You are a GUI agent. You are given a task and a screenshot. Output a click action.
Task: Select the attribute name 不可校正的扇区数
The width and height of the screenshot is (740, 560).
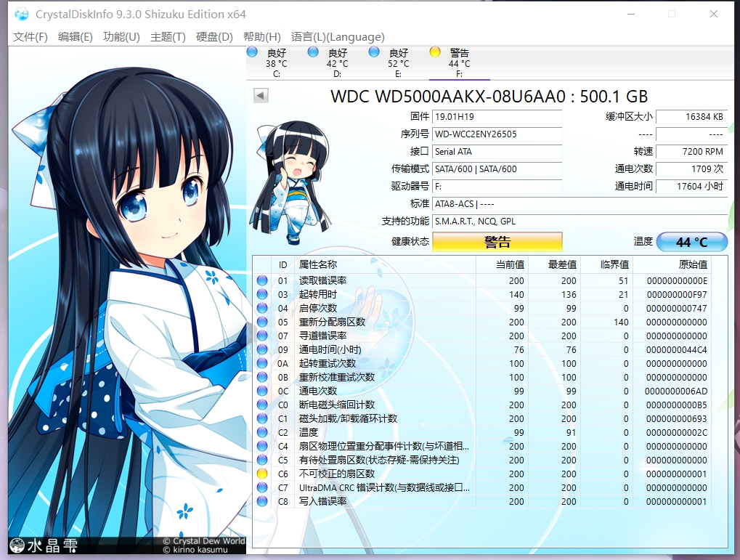click(336, 474)
